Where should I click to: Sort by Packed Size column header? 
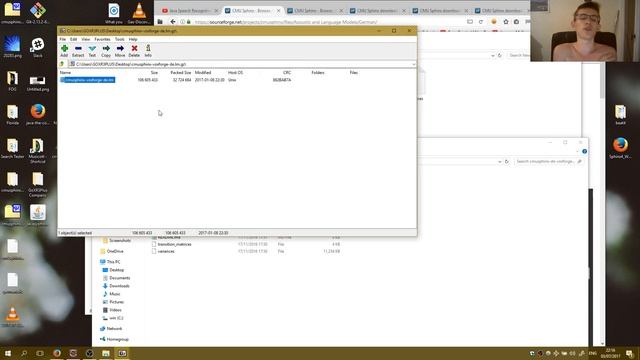[180, 73]
